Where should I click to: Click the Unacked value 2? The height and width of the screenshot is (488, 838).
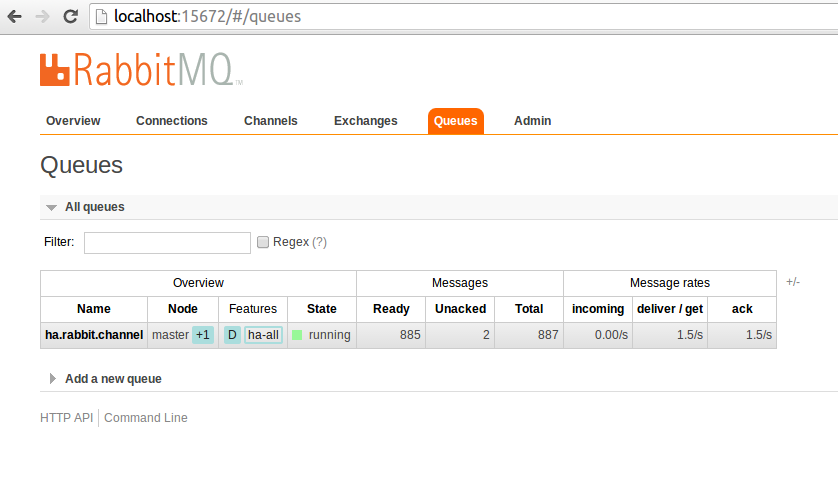click(x=486, y=335)
